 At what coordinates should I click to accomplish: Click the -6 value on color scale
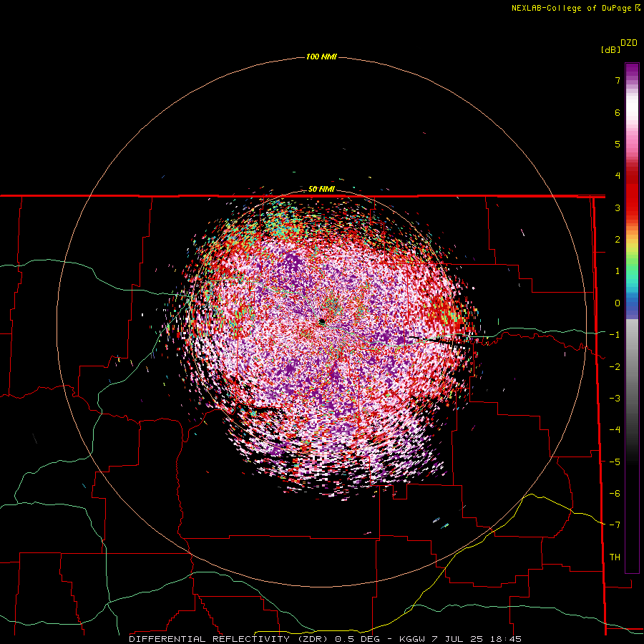[x=615, y=494]
